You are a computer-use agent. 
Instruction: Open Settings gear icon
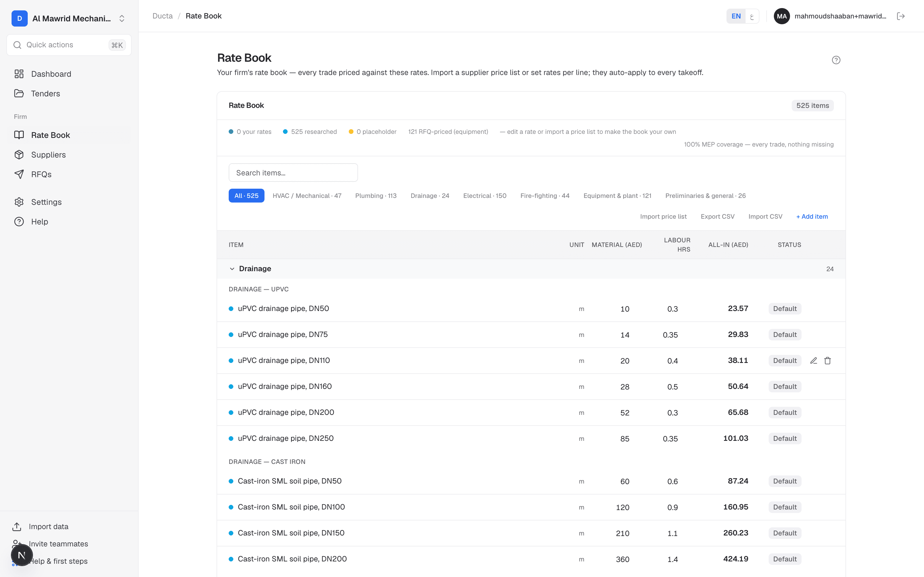19,202
